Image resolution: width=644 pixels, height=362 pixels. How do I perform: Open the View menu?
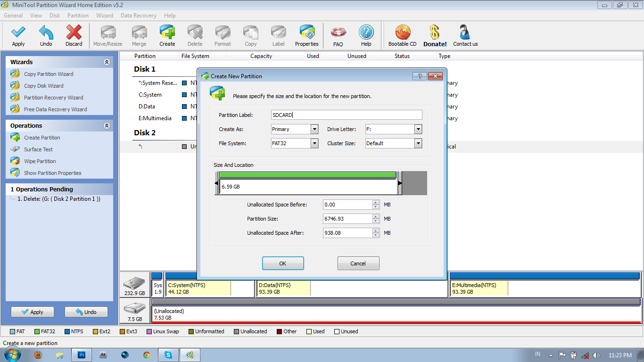(x=36, y=16)
